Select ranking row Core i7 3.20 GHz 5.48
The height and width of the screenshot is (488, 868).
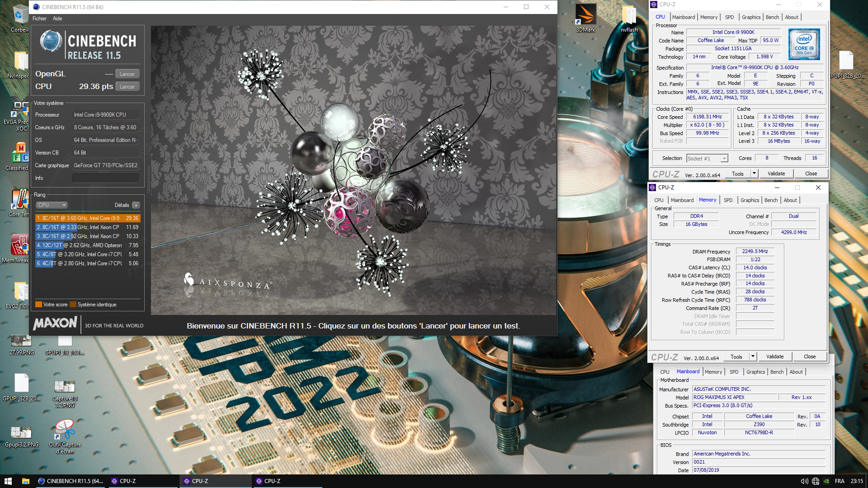pyautogui.click(x=88, y=254)
